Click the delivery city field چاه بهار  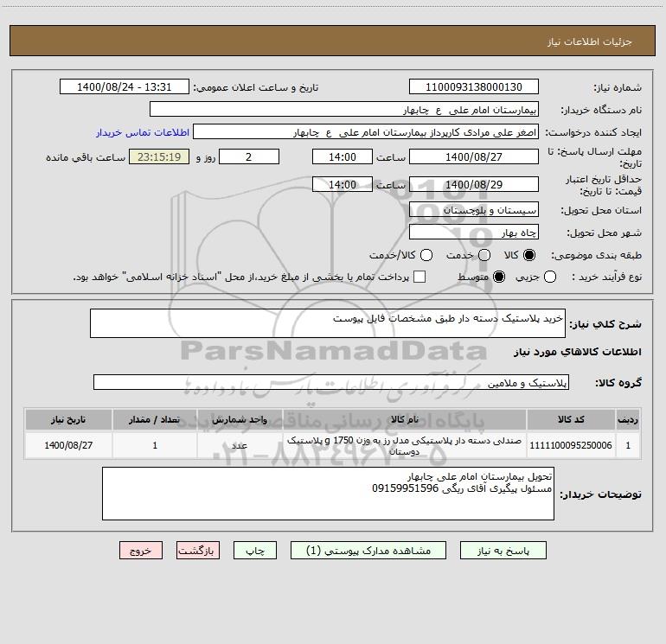pos(474,233)
